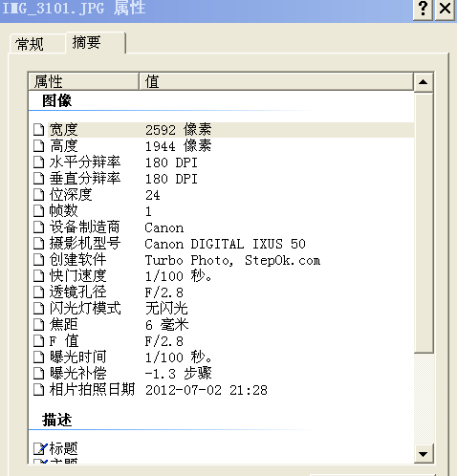Click the 属性 column header
The width and height of the screenshot is (457, 476).
pos(83,81)
